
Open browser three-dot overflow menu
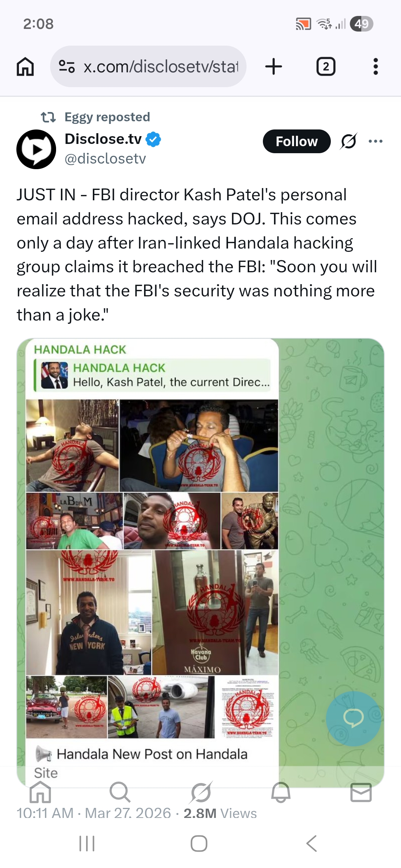tap(375, 67)
